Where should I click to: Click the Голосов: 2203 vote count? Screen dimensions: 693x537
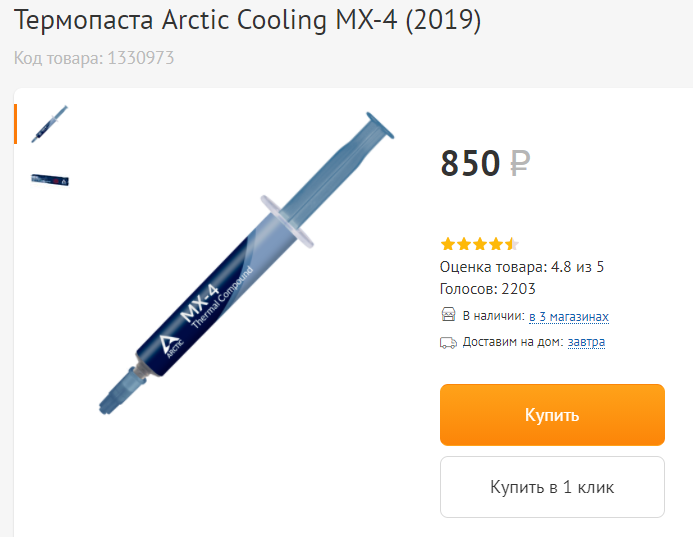487,289
